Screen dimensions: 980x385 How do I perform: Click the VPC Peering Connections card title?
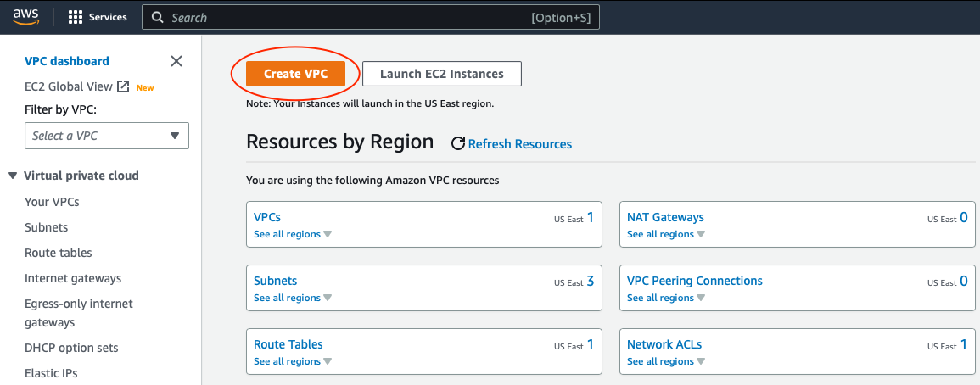pyautogui.click(x=695, y=282)
